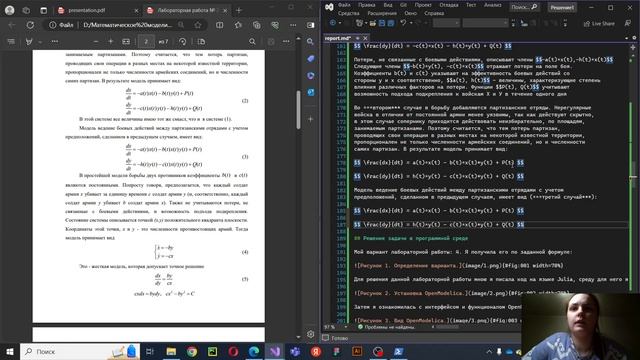Click the Windows taskbar Поиск box
The width and height of the screenshot is (640, 360).
click(x=80, y=351)
